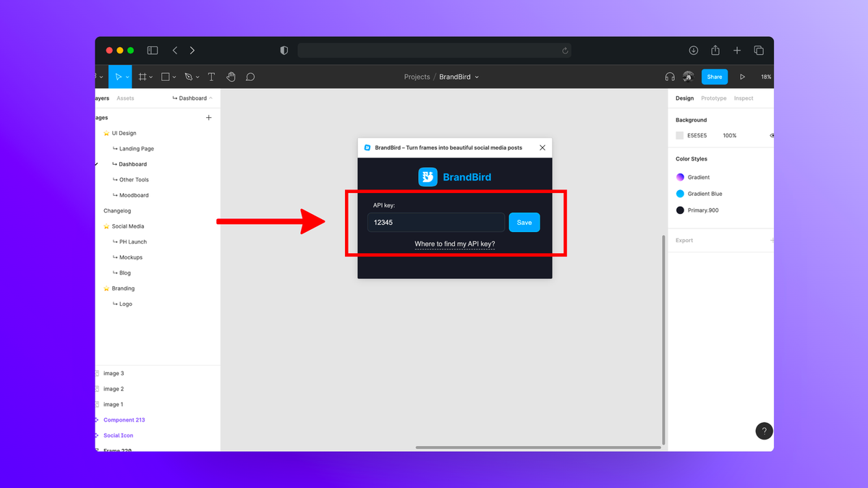Open the Move tool dropdown arrow

pos(128,77)
